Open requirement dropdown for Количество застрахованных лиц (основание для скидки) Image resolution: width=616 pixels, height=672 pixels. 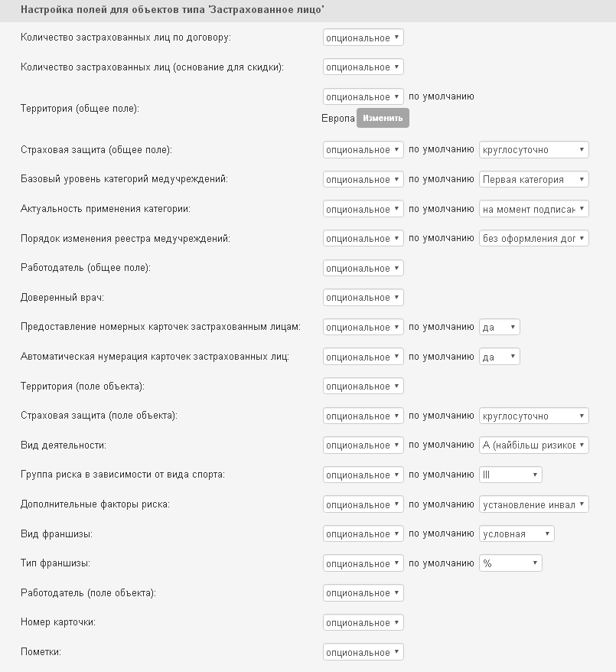[x=363, y=67]
